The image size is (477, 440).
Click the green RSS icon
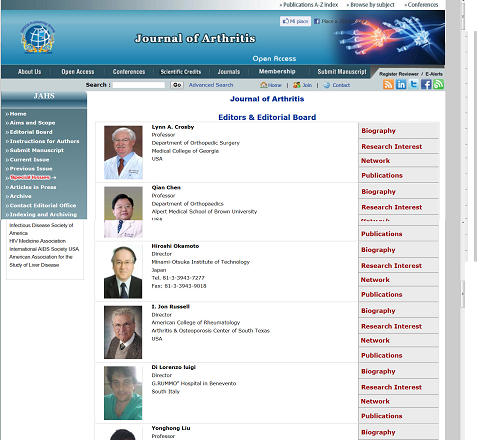click(x=438, y=84)
